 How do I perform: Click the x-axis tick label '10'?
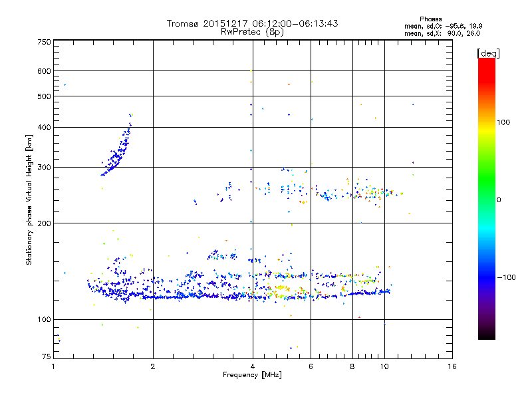click(x=384, y=366)
